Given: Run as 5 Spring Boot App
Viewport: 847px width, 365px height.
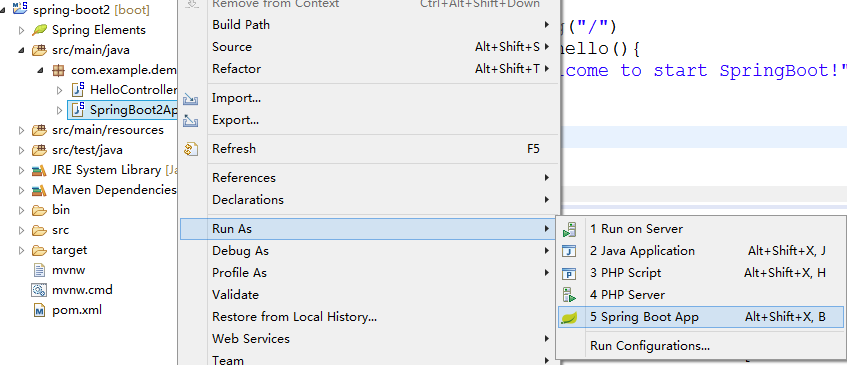Looking at the screenshot, I should 701,317.
